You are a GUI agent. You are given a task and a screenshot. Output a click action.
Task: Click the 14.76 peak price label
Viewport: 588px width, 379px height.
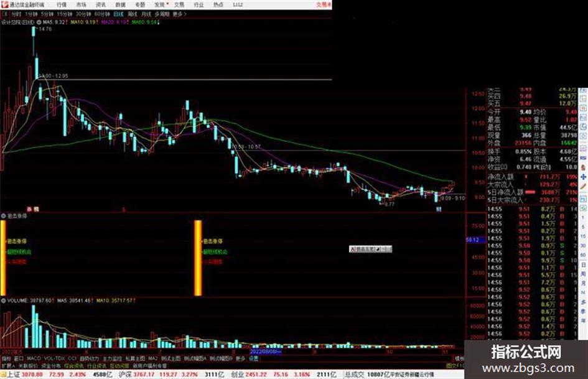coord(45,29)
